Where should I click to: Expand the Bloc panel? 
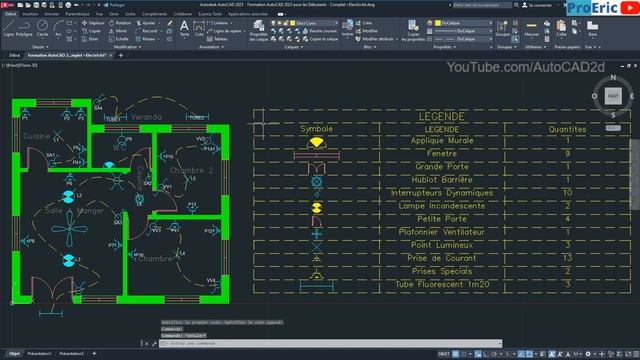pos(369,47)
